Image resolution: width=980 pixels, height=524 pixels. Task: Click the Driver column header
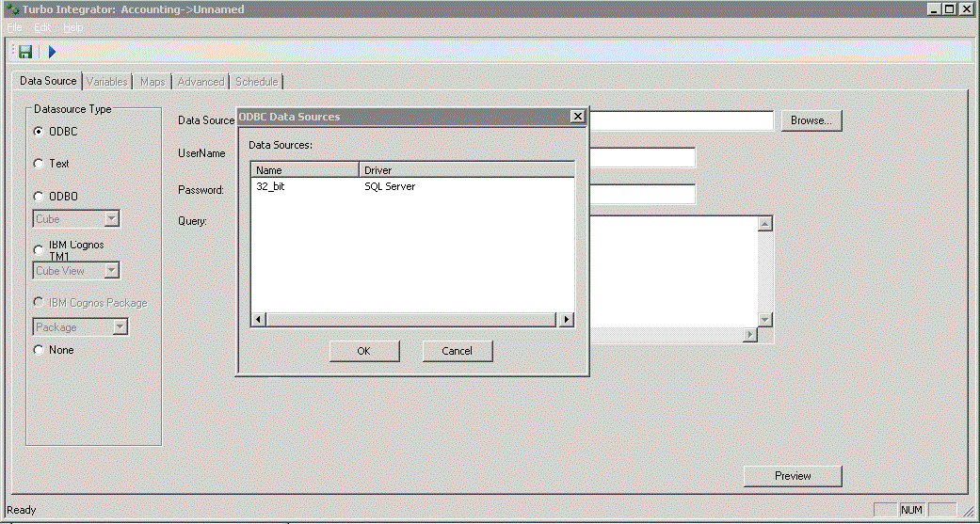point(466,170)
